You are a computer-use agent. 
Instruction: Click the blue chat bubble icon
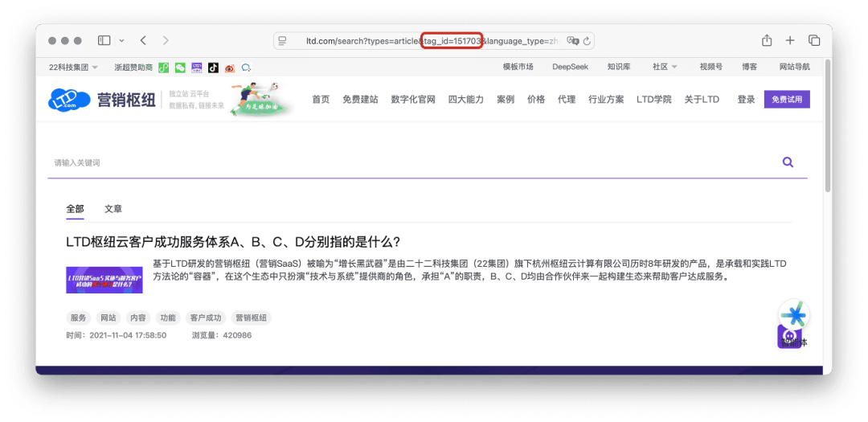[x=247, y=68]
